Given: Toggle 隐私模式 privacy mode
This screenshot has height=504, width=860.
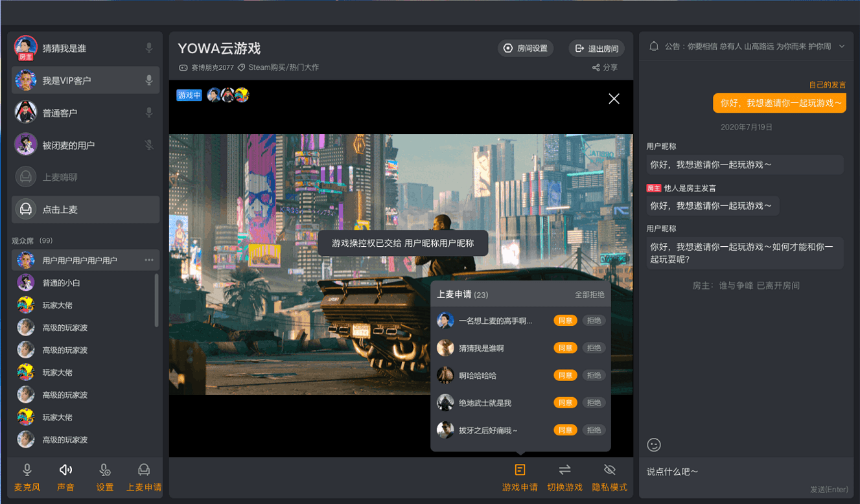Looking at the screenshot, I should click(x=609, y=478).
